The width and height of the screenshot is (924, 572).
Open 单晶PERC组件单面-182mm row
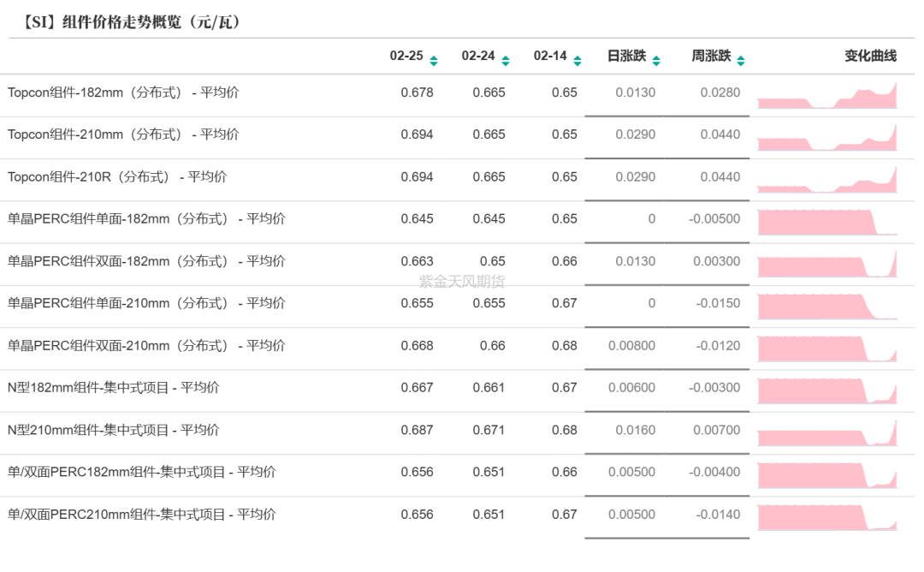pos(146,219)
